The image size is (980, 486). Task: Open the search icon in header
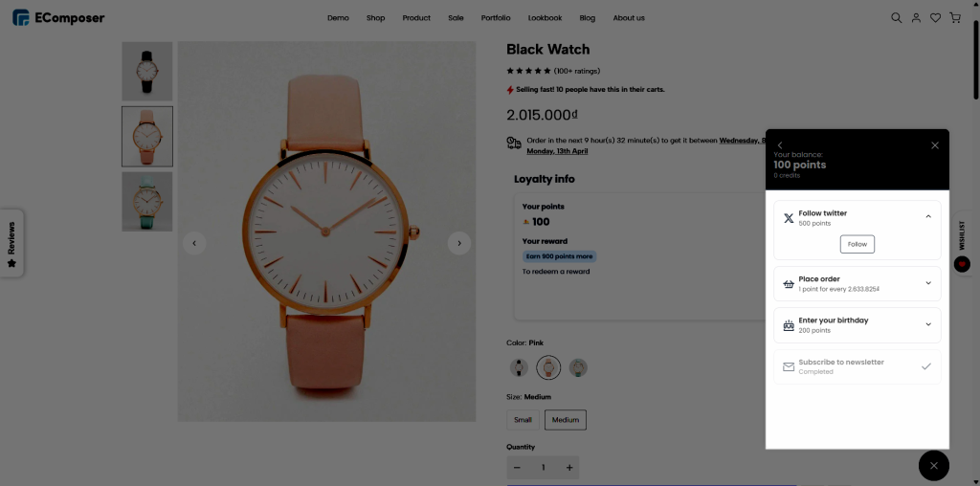[x=897, y=17]
